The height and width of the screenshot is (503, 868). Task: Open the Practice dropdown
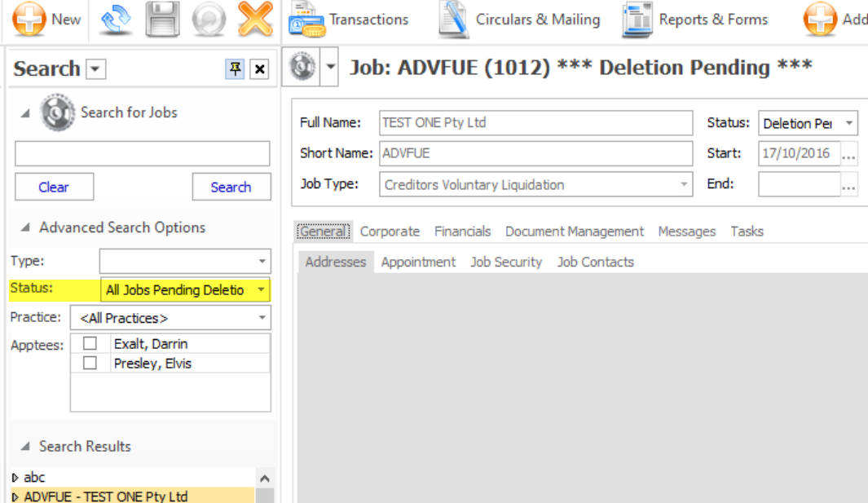[x=262, y=317]
